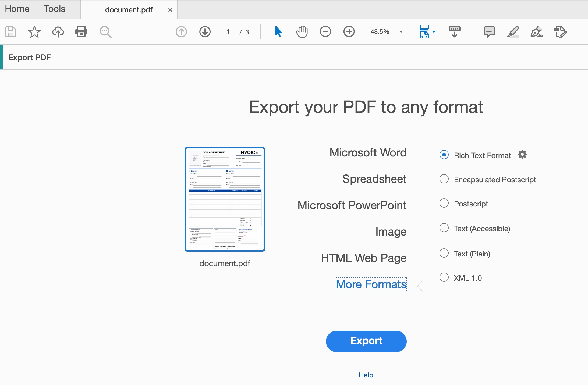Choose More Formats option
Image resolution: width=588 pixels, height=385 pixels.
click(x=371, y=284)
